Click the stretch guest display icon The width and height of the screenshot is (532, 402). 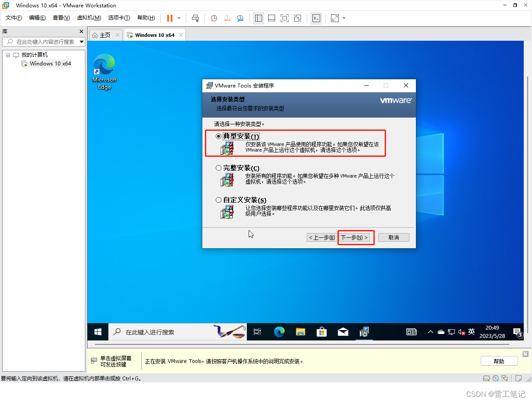(x=335, y=18)
